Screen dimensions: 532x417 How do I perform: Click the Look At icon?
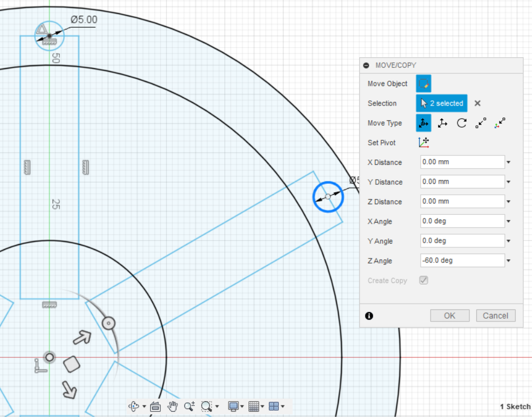pyautogui.click(x=155, y=406)
